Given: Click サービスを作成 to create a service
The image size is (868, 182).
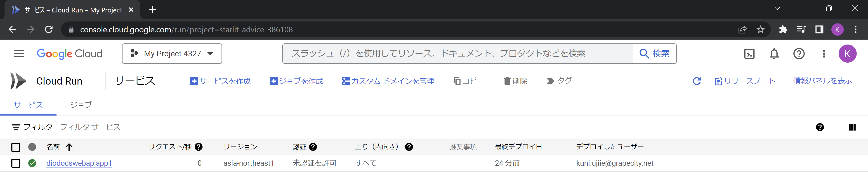Looking at the screenshot, I should tap(220, 81).
